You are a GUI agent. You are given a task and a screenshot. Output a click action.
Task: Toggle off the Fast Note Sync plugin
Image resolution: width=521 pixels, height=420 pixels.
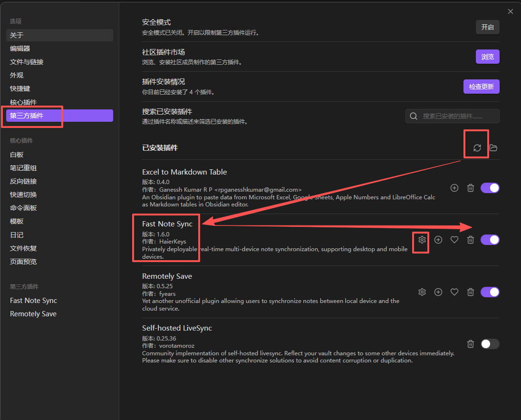pos(490,240)
